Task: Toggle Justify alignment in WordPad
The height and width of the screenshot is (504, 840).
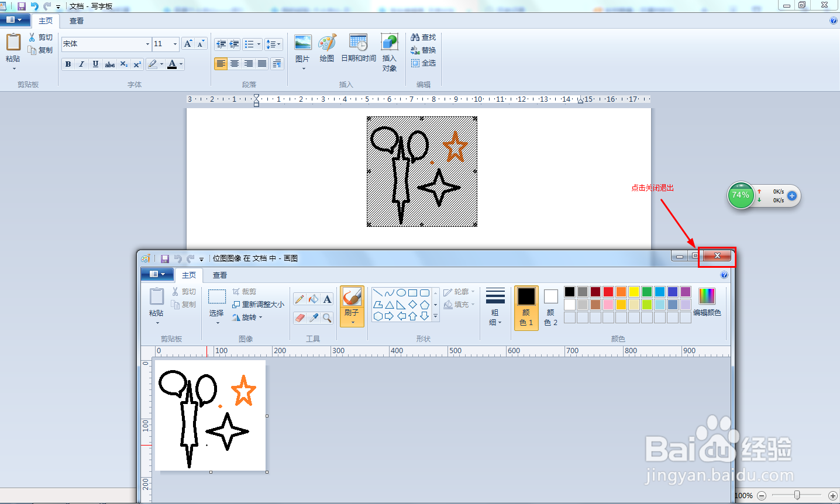Action: click(262, 64)
